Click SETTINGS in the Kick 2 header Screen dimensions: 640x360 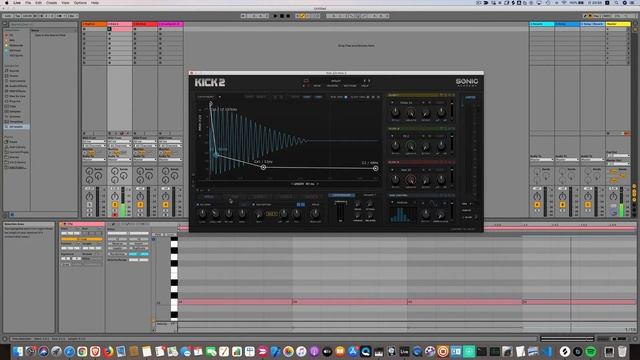tap(350, 86)
